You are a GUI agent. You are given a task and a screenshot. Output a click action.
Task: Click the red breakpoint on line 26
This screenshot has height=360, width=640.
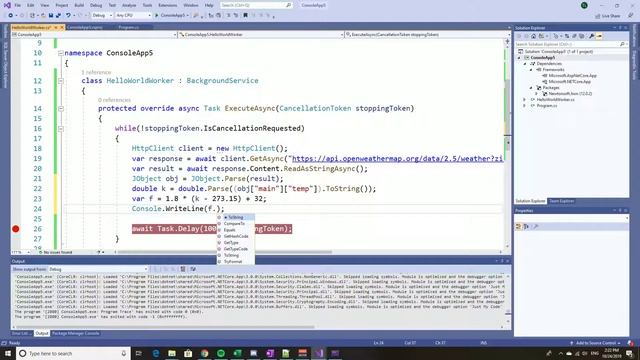(16, 229)
